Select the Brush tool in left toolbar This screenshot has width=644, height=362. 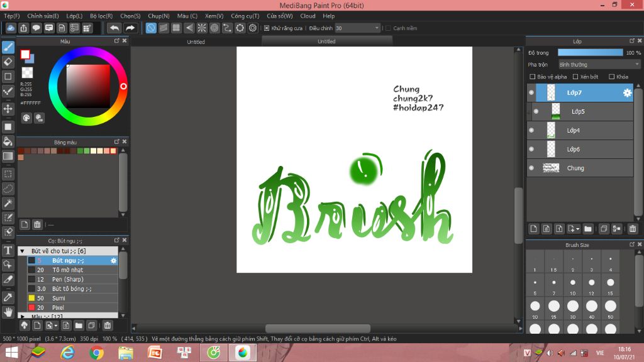[8, 47]
